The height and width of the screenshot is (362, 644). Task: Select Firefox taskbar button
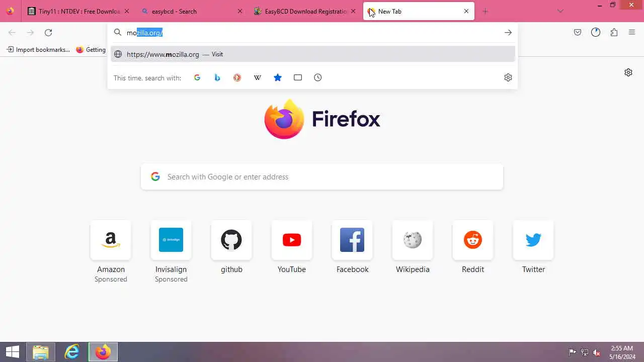(103, 352)
